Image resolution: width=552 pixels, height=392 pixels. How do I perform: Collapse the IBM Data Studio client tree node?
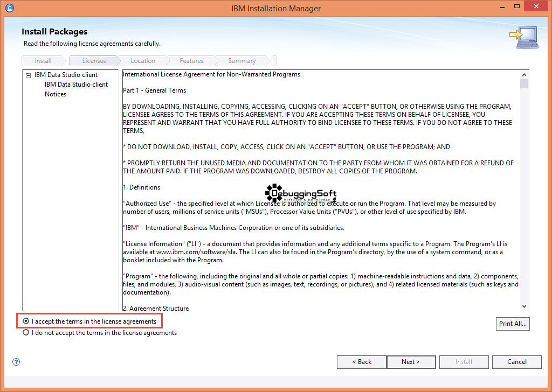[29, 75]
